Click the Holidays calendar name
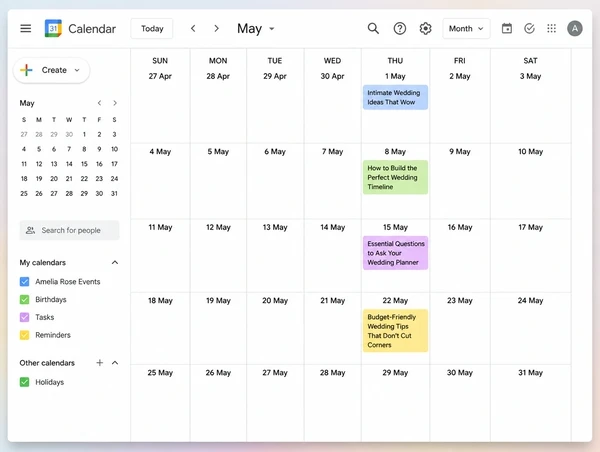 49,382
